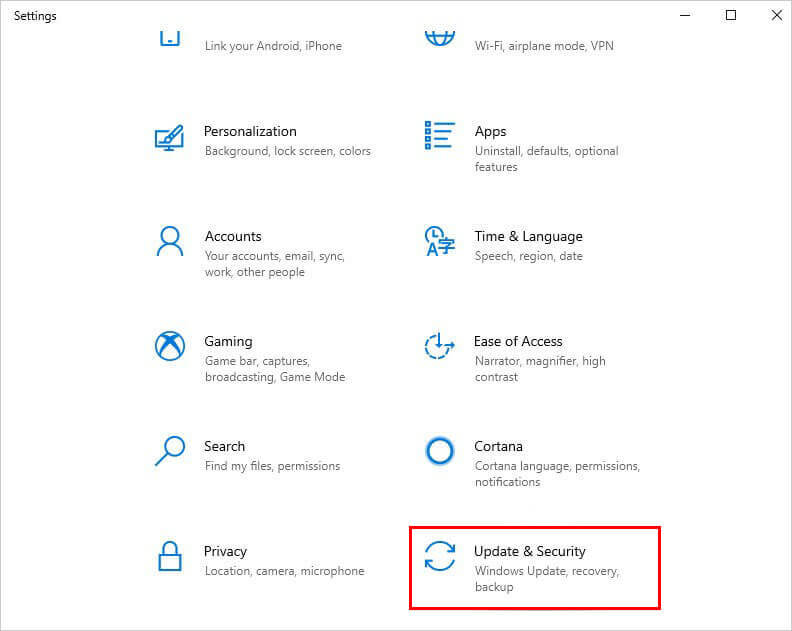Open the Ease of Access icon
Screen dimensions: 792x631
[x=439, y=346]
